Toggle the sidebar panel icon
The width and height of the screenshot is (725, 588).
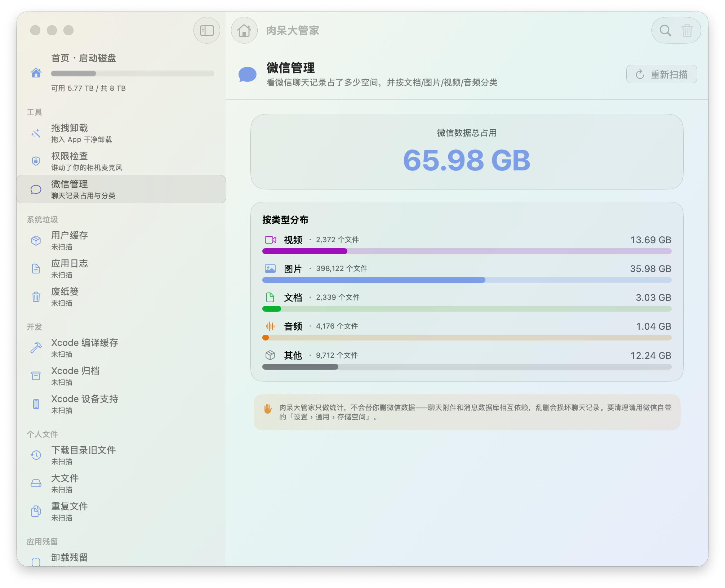point(207,31)
